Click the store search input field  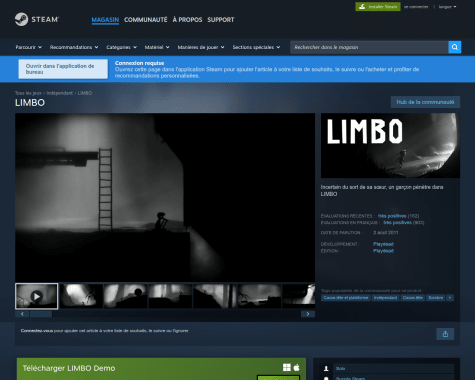[369, 47]
